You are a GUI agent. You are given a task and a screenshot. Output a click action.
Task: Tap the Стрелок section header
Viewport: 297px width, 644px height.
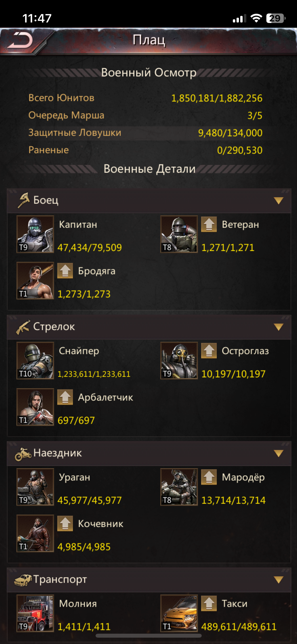149,327
